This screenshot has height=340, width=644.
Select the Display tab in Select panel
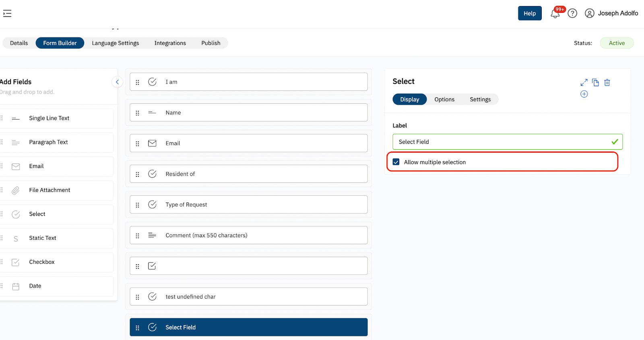coord(410,100)
